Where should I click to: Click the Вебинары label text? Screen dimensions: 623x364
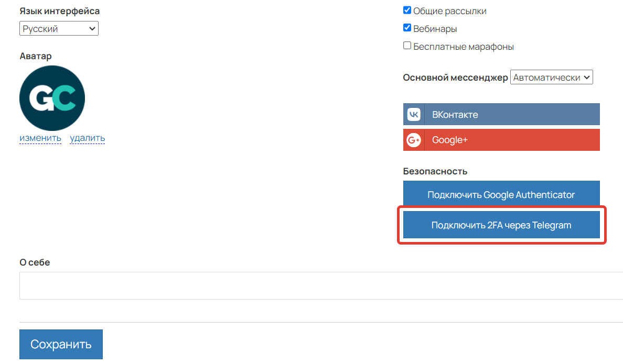435,29
